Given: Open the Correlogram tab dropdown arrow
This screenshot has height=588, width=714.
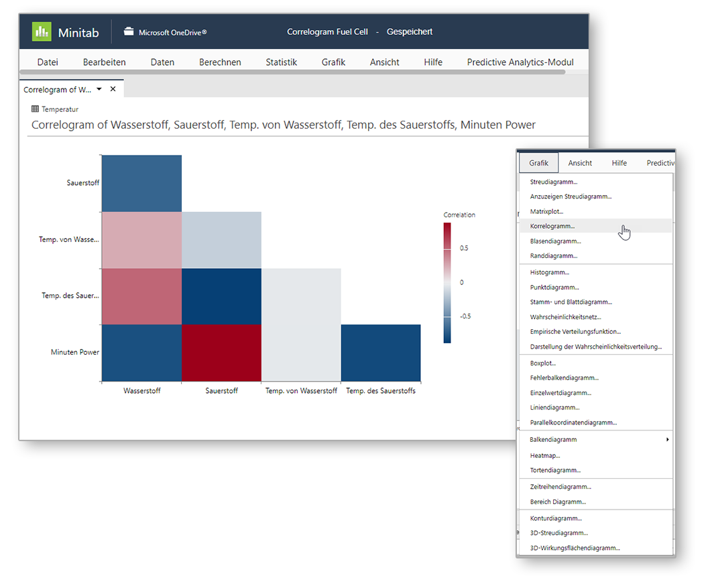Looking at the screenshot, I should 99,89.
